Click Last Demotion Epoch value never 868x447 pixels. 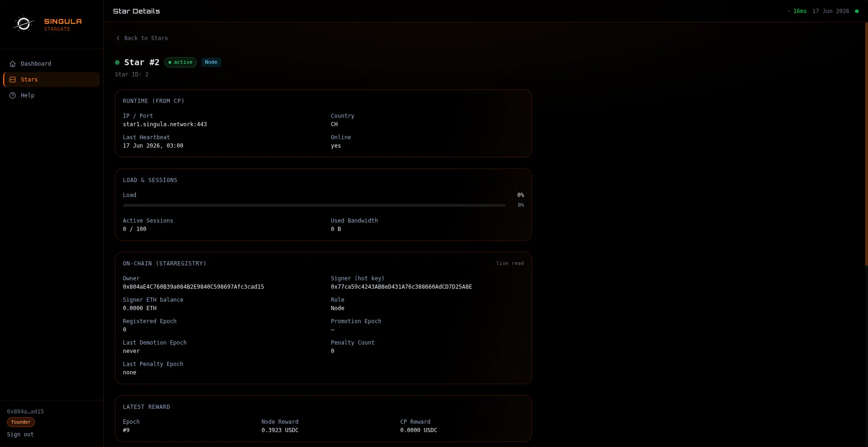[x=131, y=351]
